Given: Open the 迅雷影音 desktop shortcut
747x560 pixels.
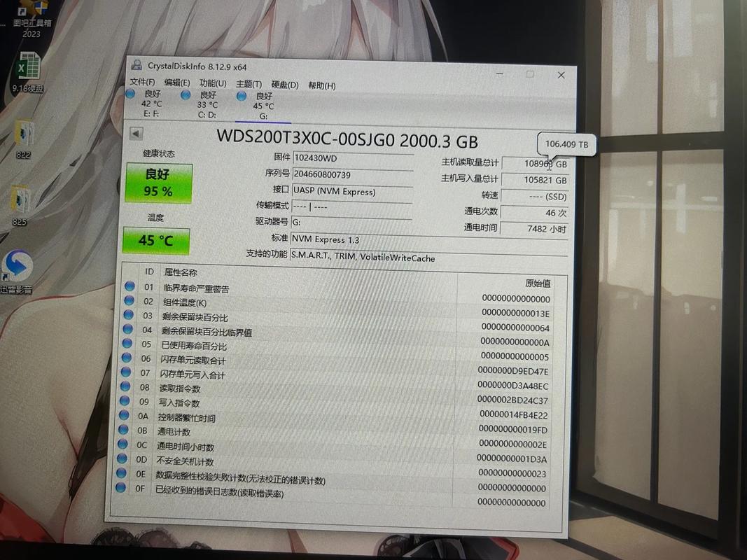Looking at the screenshot, I should (17, 267).
